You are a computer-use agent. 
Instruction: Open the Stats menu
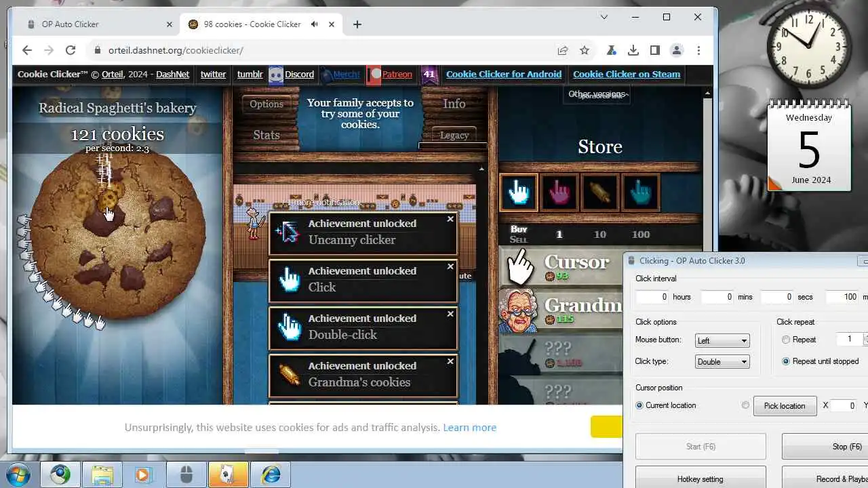(x=267, y=135)
